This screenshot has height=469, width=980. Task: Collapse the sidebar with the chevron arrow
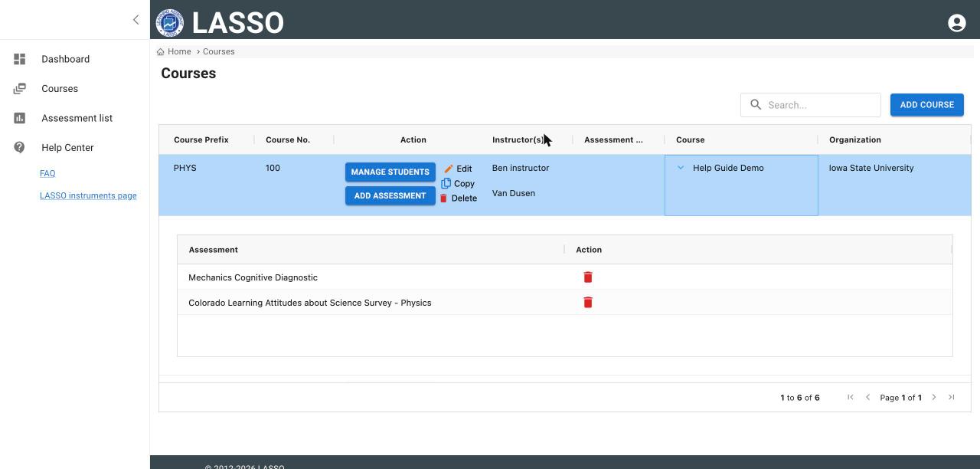click(136, 20)
